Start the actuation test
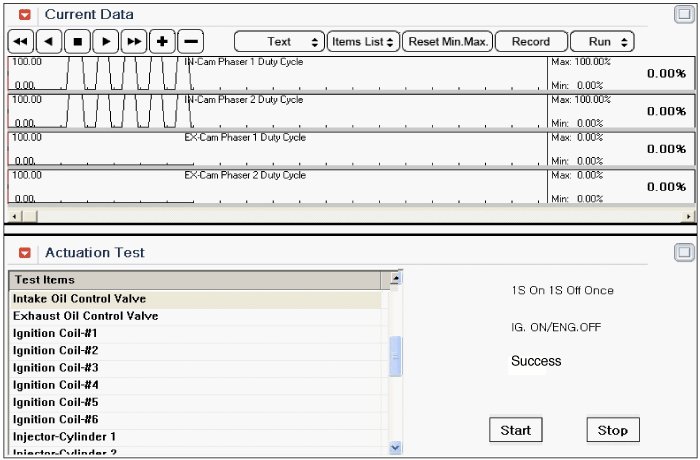Image resolution: width=700 pixels, height=460 pixels. (x=515, y=430)
